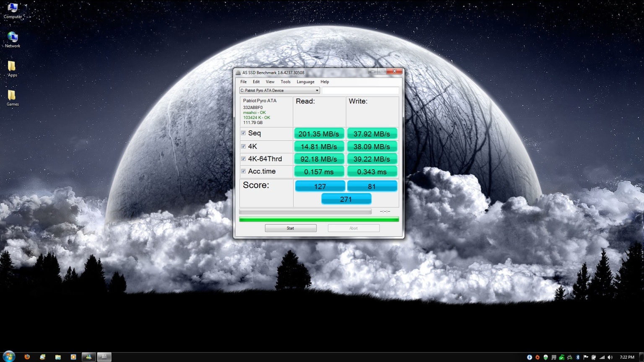
Task: Click the total score 271
Action: tap(346, 199)
